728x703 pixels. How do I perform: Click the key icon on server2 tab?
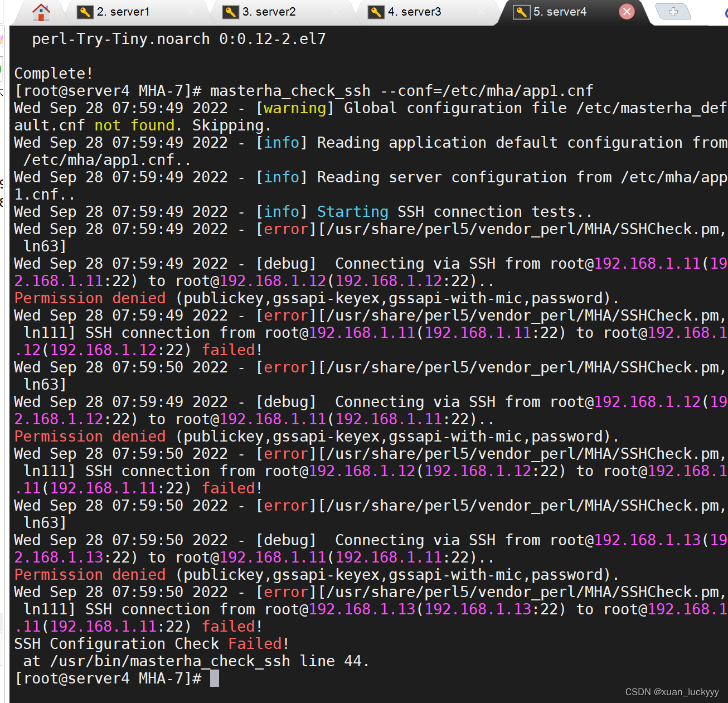pyautogui.click(x=230, y=12)
